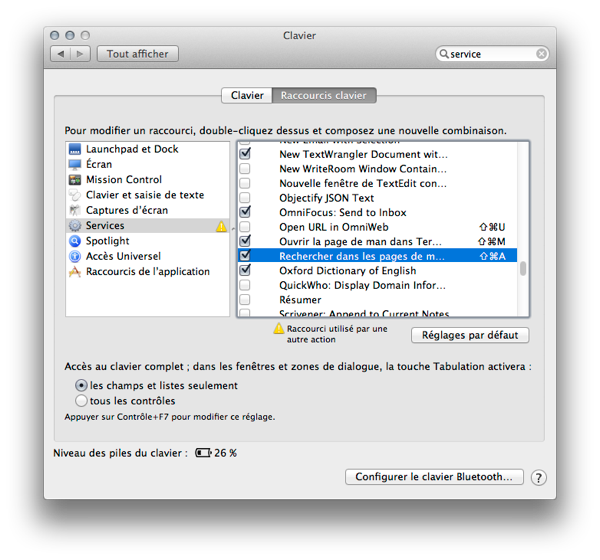The height and width of the screenshot is (560, 600).
Task: Click the Mission Control icon
Action: 75,180
